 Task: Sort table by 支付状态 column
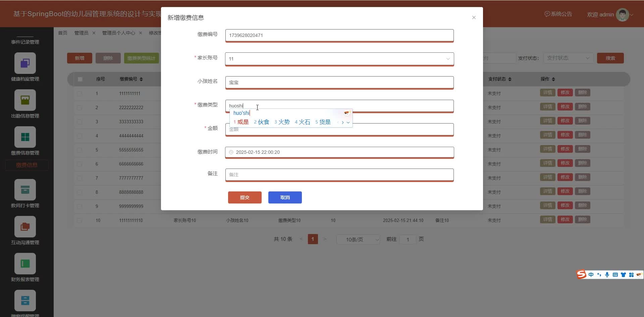[x=510, y=79]
